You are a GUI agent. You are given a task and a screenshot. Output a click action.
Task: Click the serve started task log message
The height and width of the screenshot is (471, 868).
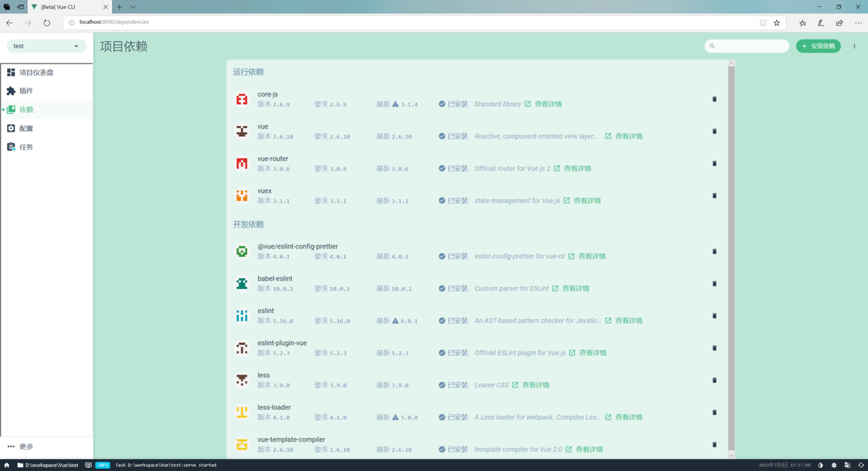click(166, 465)
